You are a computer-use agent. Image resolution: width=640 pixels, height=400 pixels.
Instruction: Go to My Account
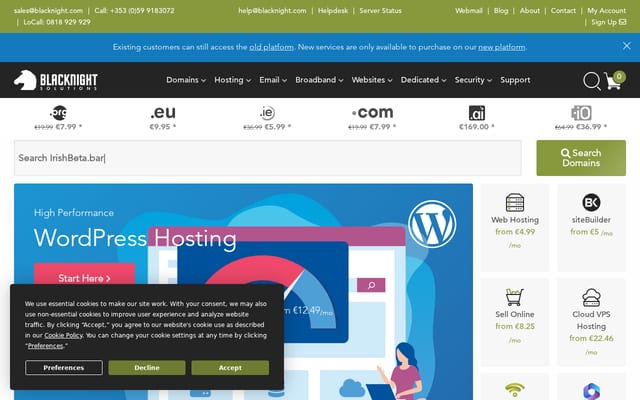click(x=606, y=11)
